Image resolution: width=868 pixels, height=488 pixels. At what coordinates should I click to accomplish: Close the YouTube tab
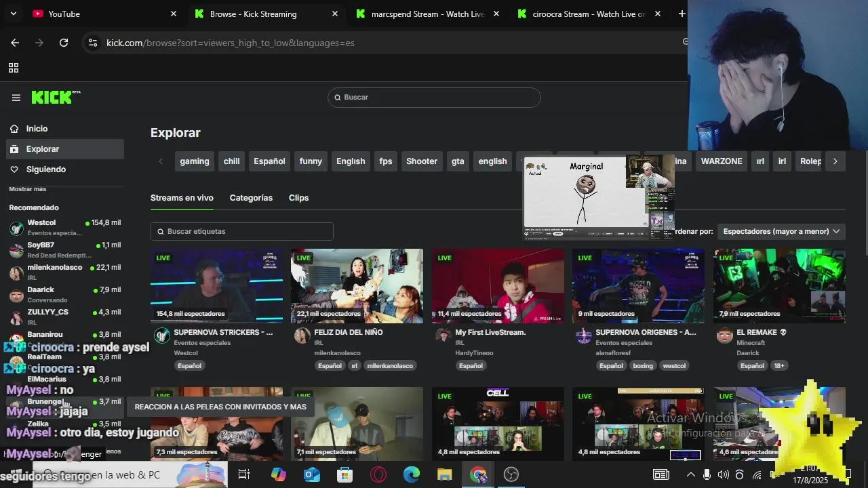pos(174,14)
